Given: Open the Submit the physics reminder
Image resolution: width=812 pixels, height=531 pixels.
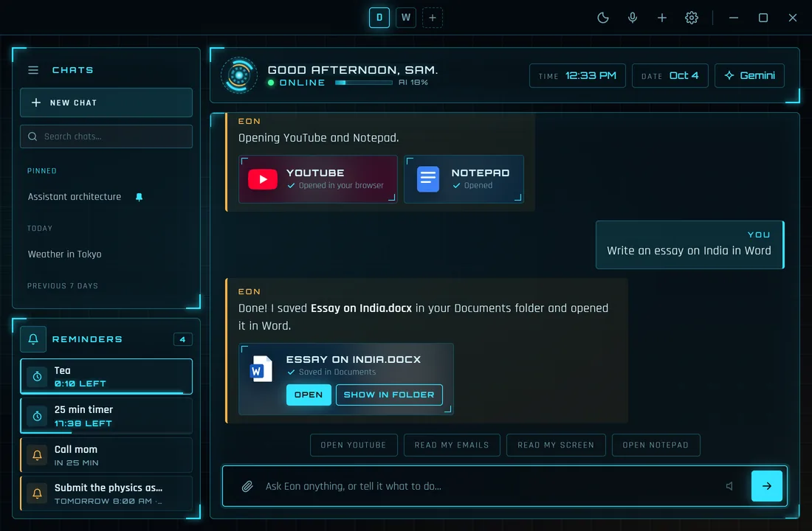Looking at the screenshot, I should pyautogui.click(x=106, y=493).
